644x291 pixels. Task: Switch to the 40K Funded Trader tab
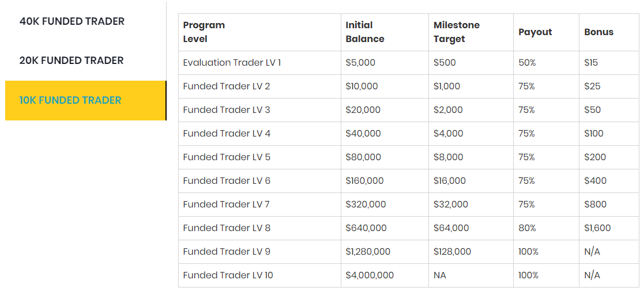point(71,21)
